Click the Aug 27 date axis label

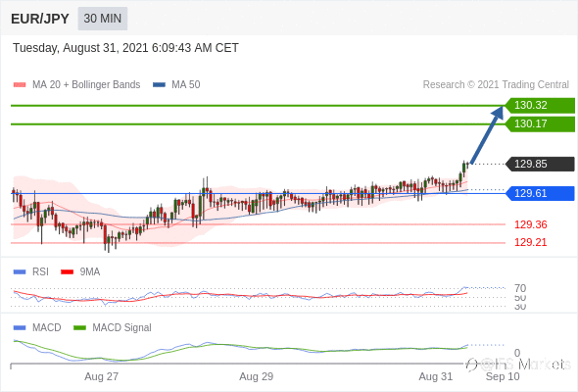(x=101, y=376)
